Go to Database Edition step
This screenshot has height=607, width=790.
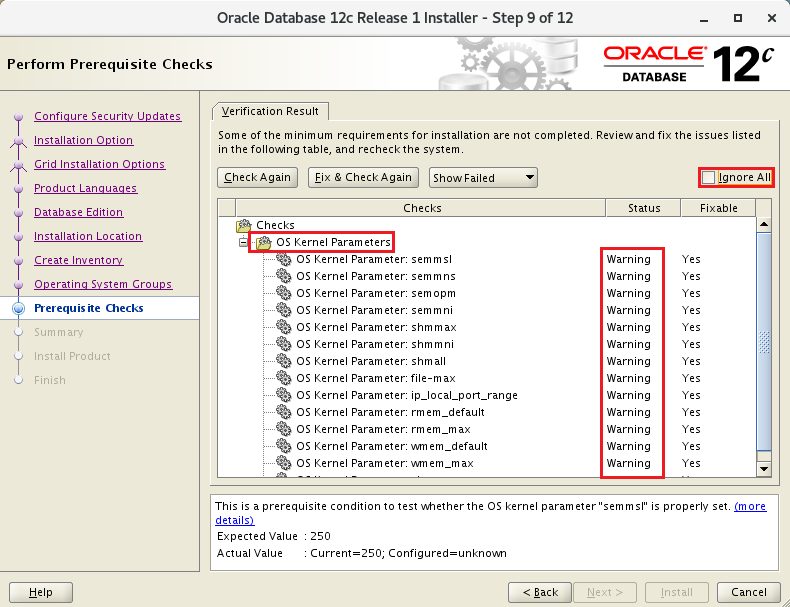(x=78, y=213)
